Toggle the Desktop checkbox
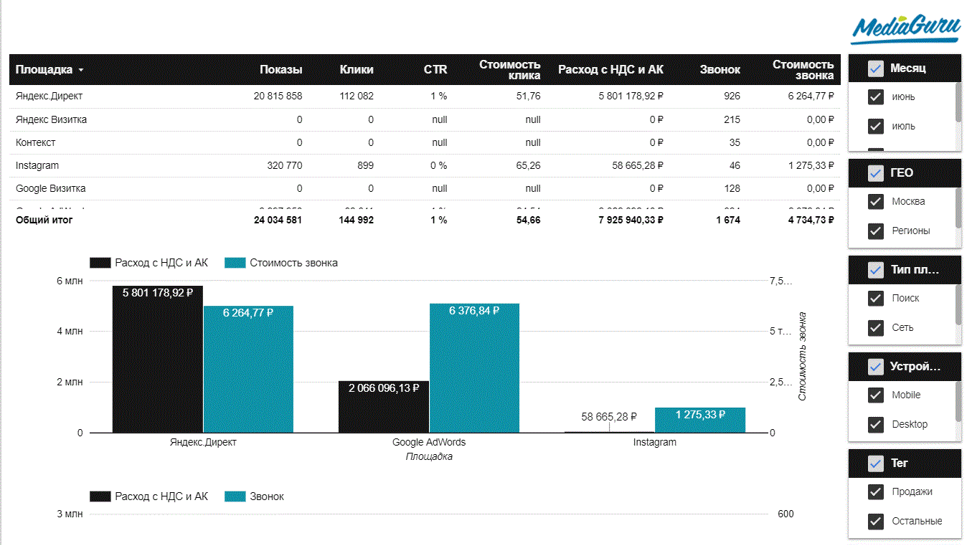 tap(876, 425)
